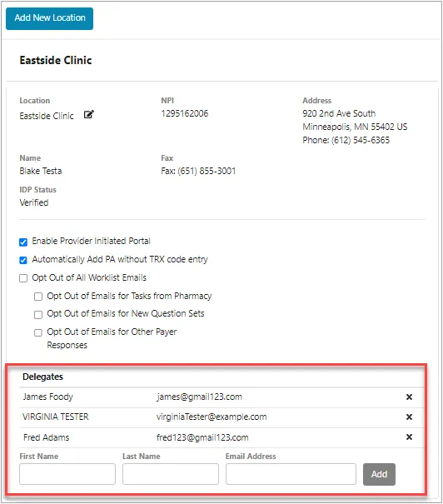The width and height of the screenshot is (443, 504).
Task: Select the Delegates section heading
Action: click(x=42, y=377)
